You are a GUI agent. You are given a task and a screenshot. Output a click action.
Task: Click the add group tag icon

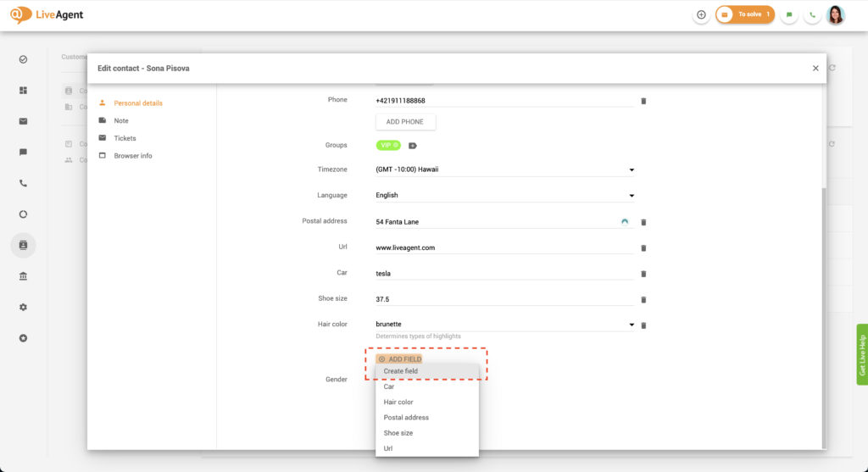413,146
